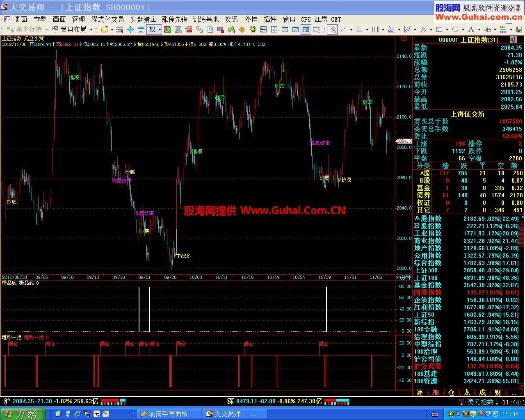Select the 逐 tab in quote panel
525x420 pixels.
pos(420,393)
